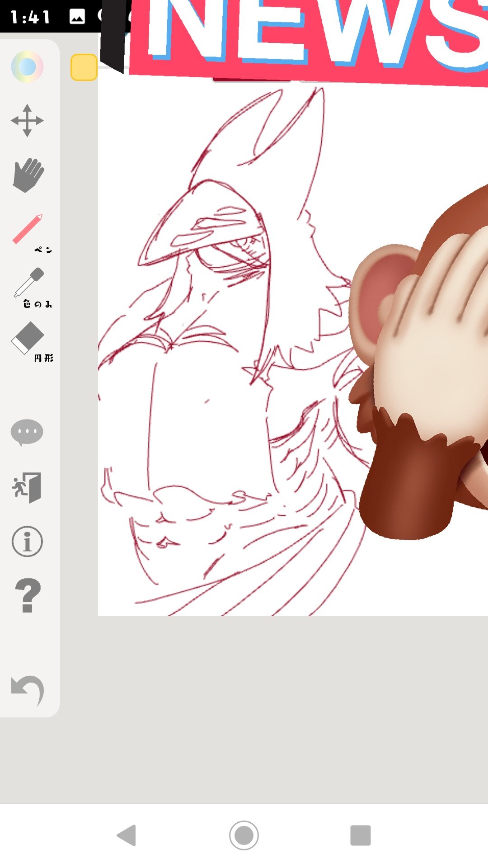Undo the last stroke
Screen dimensions: 488x868
(28, 690)
